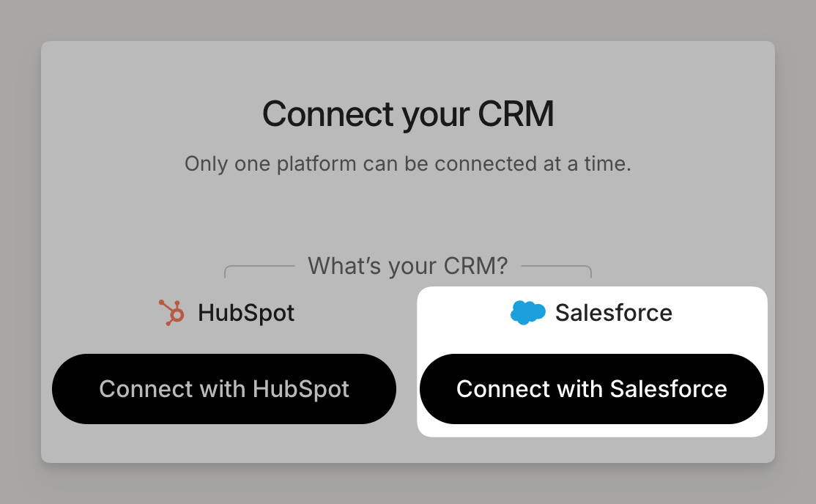The image size is (816, 504).
Task: Click the gray backdrop below the dialog
Action: pyautogui.click(x=408, y=483)
